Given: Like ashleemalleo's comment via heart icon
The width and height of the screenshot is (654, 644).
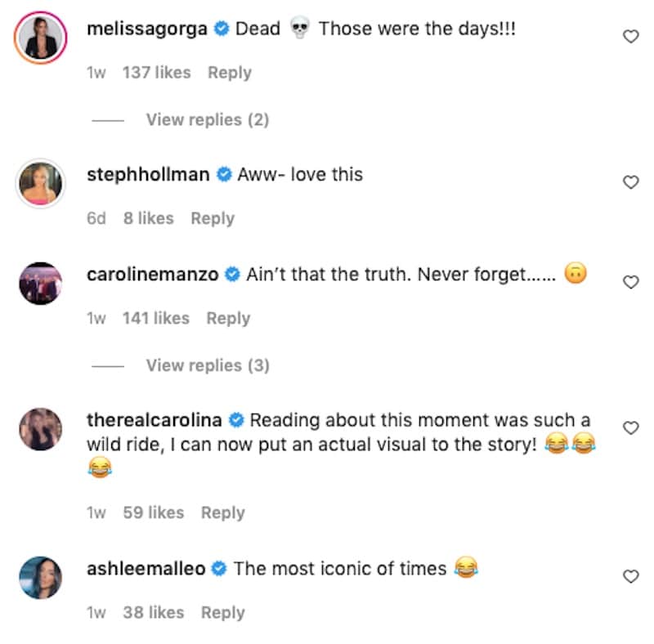Looking at the screenshot, I should [630, 576].
